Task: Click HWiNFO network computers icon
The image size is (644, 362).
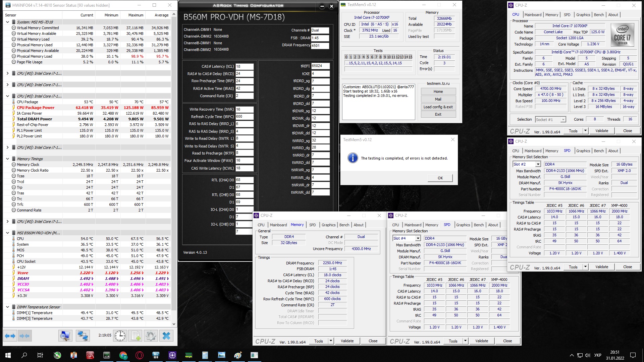Action: [x=83, y=336]
